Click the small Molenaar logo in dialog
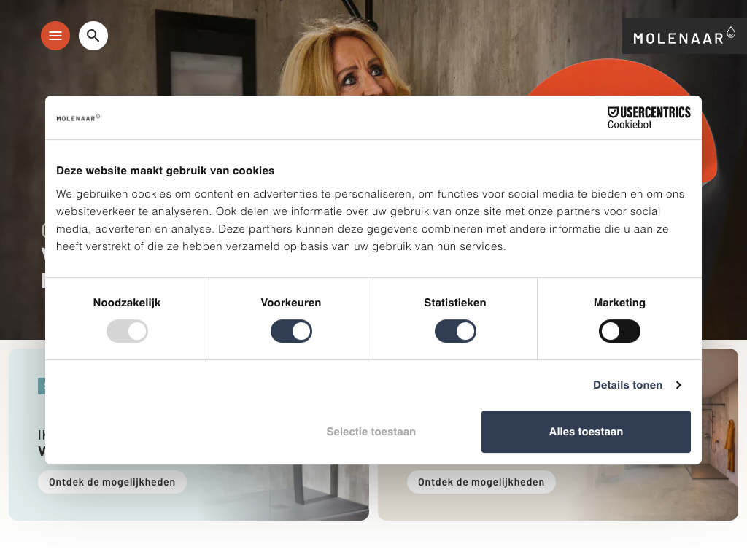 click(78, 117)
